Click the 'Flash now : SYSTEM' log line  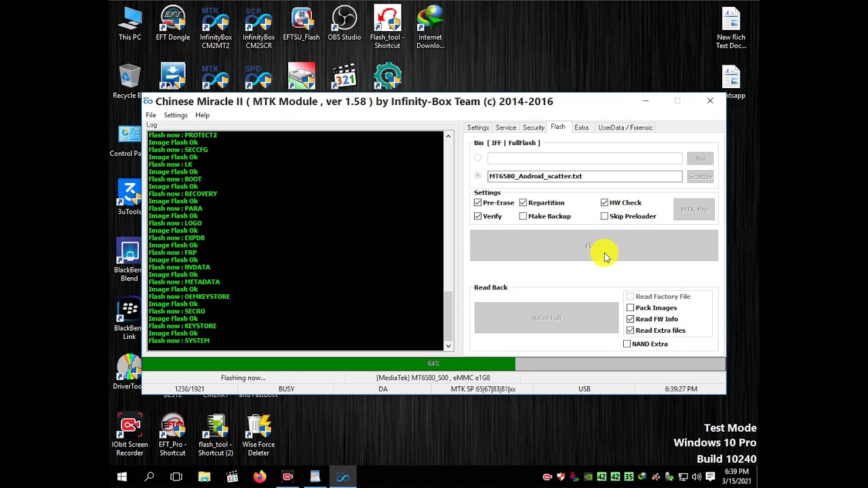(x=179, y=341)
